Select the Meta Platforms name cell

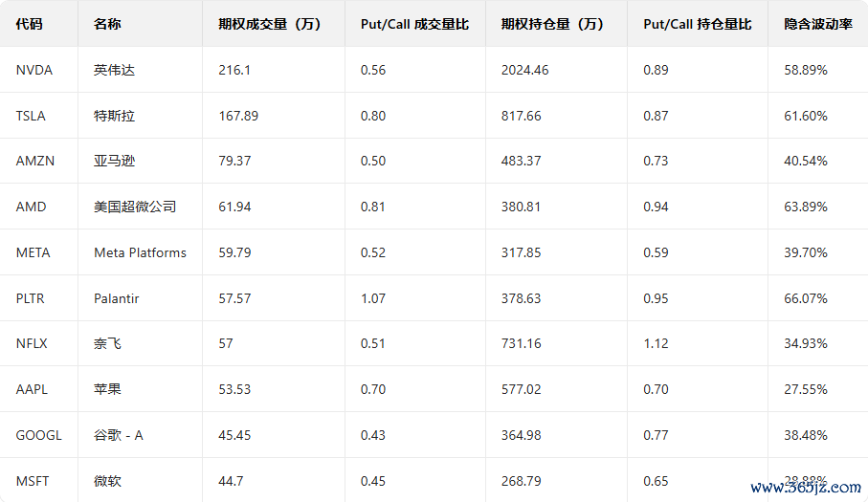click(140, 252)
